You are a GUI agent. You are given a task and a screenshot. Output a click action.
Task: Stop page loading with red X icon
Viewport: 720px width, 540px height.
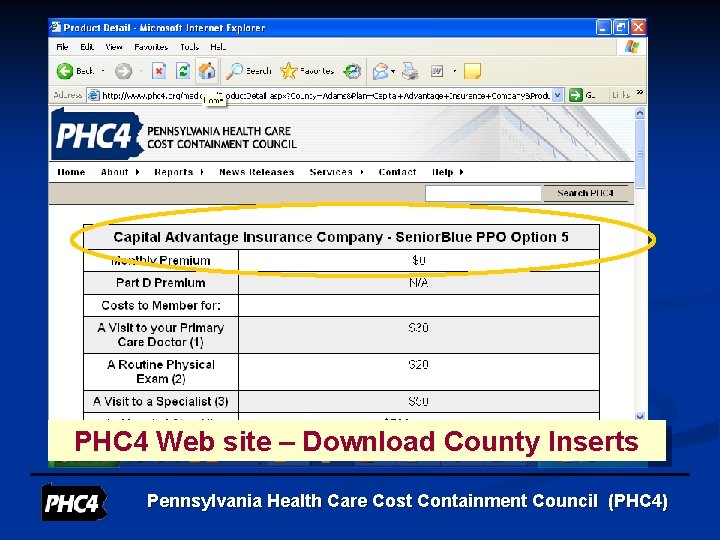pos(159,71)
